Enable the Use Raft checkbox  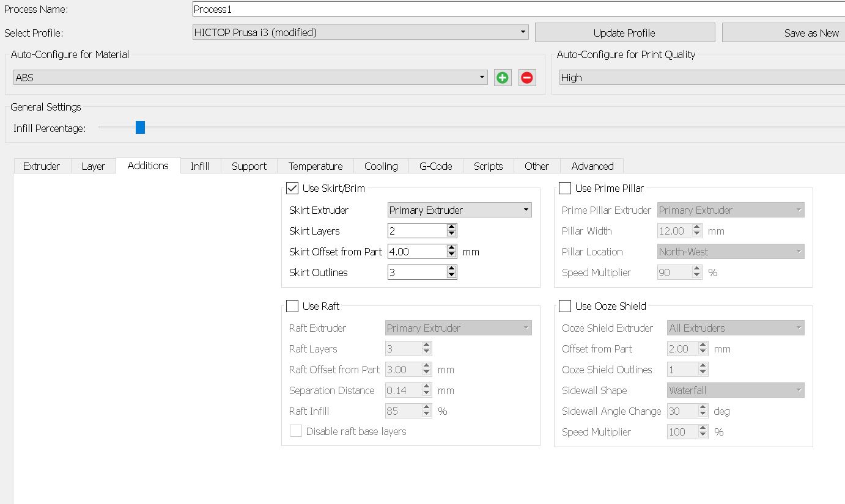[x=292, y=306]
